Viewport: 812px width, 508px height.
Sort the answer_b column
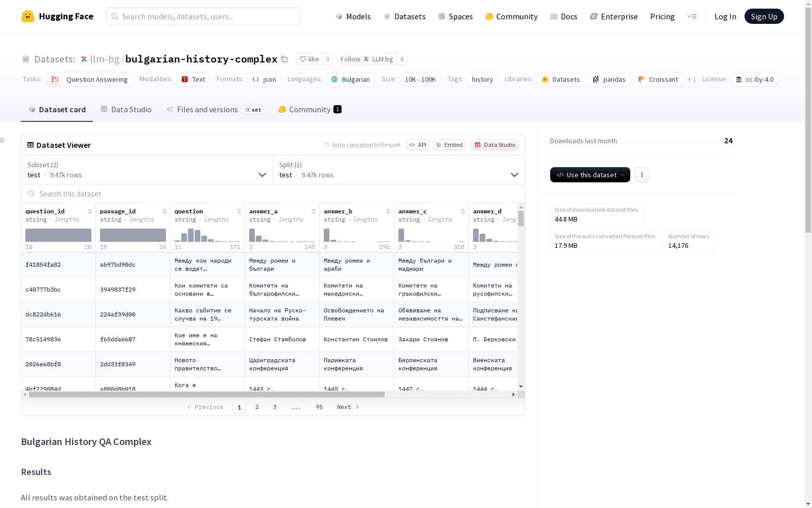[388, 211]
